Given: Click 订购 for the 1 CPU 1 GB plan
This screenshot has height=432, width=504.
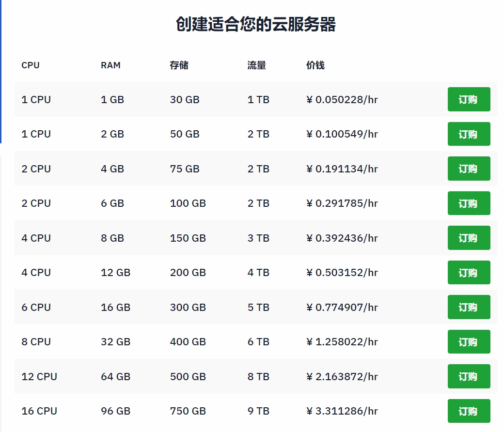Looking at the screenshot, I should (x=469, y=99).
